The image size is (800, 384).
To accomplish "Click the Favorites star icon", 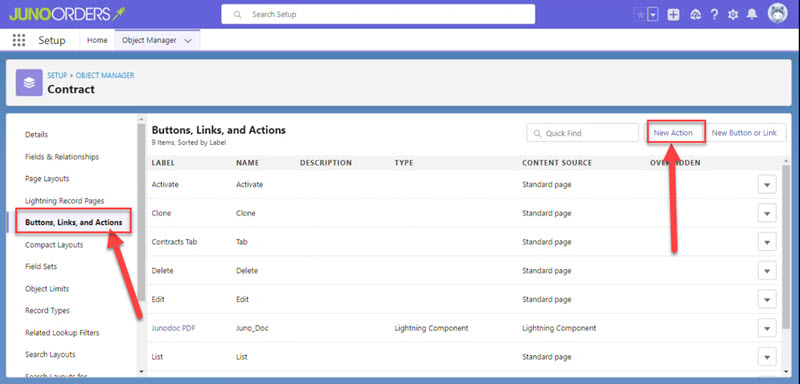I will [x=640, y=15].
